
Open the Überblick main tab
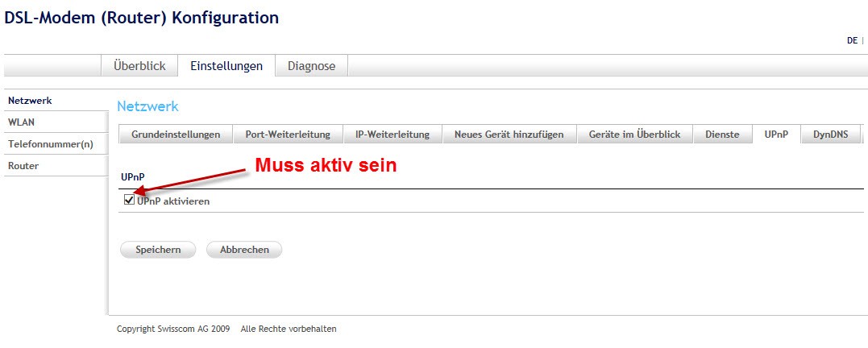139,66
